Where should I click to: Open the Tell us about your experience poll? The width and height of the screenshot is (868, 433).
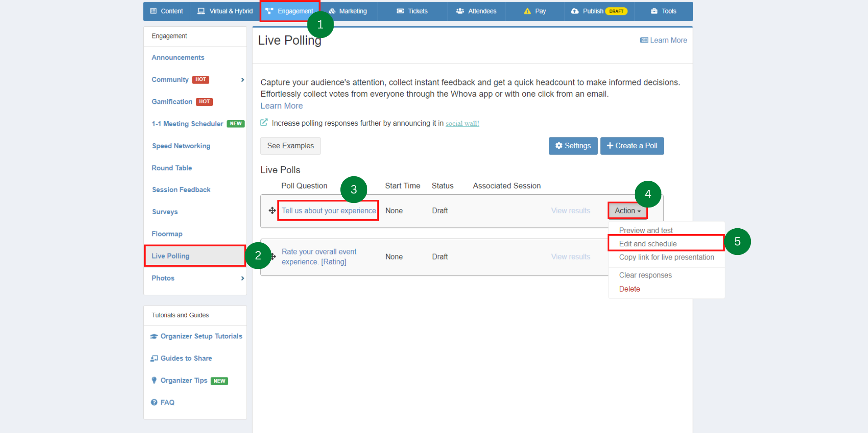tap(329, 211)
